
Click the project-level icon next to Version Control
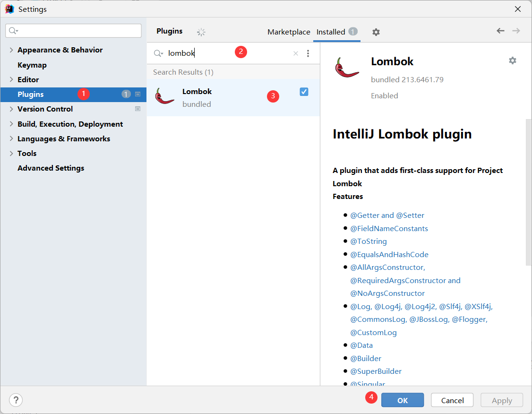point(138,109)
